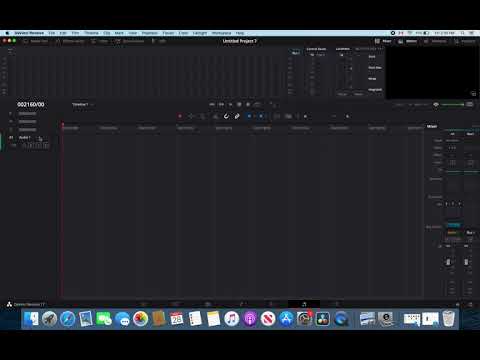Toggle the link selection chain icon
This screenshot has width=480, height=360.
pyautogui.click(x=237, y=116)
